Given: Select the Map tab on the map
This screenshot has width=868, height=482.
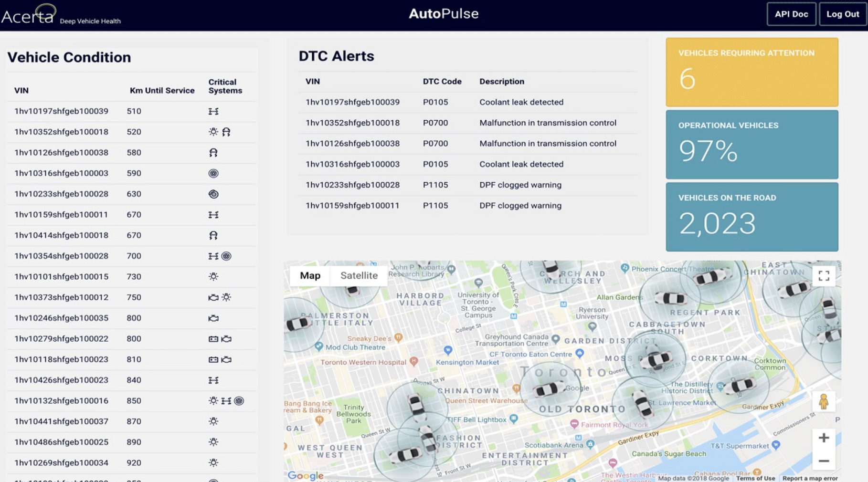Looking at the screenshot, I should tap(310, 275).
